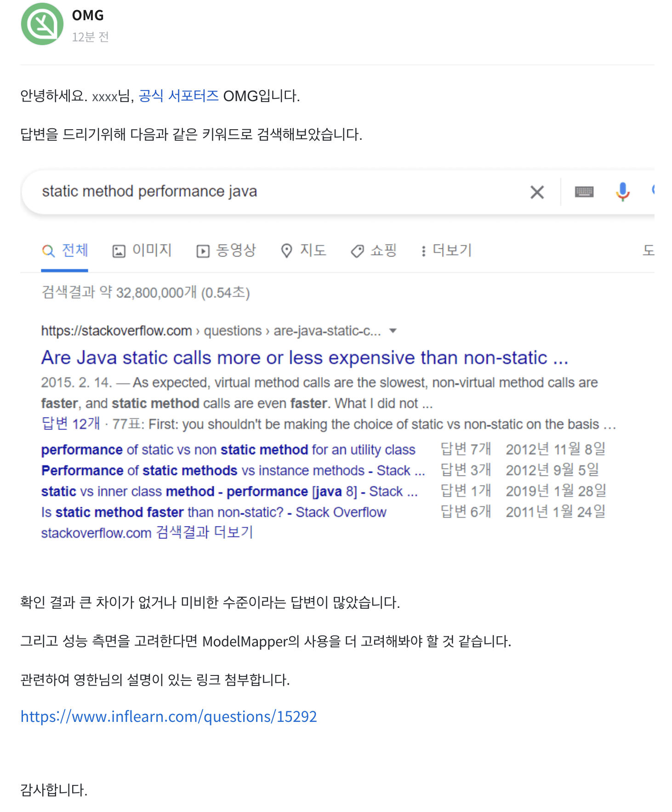Click the '2011년 1월 24일' date

click(556, 511)
